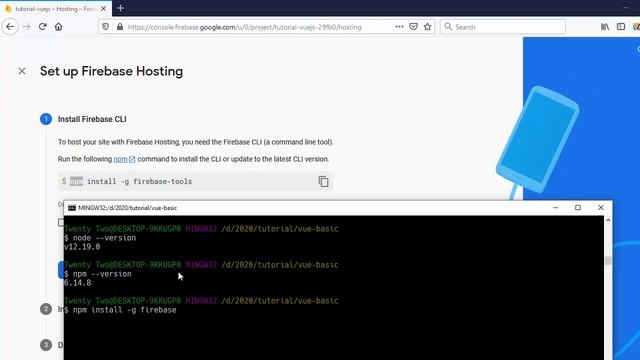The width and height of the screenshot is (640, 360).
Task: Maximize the MINGW32 terminal window
Action: [x=578, y=208]
